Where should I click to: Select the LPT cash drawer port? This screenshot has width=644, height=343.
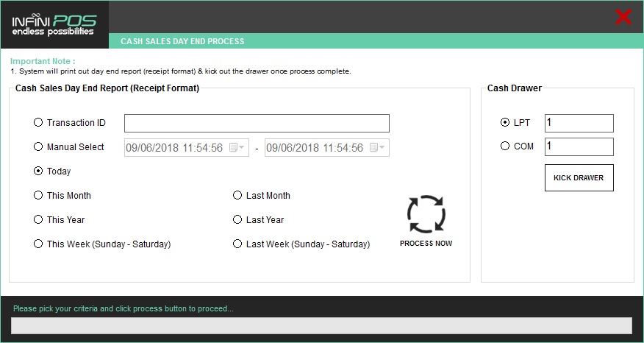[x=505, y=123]
